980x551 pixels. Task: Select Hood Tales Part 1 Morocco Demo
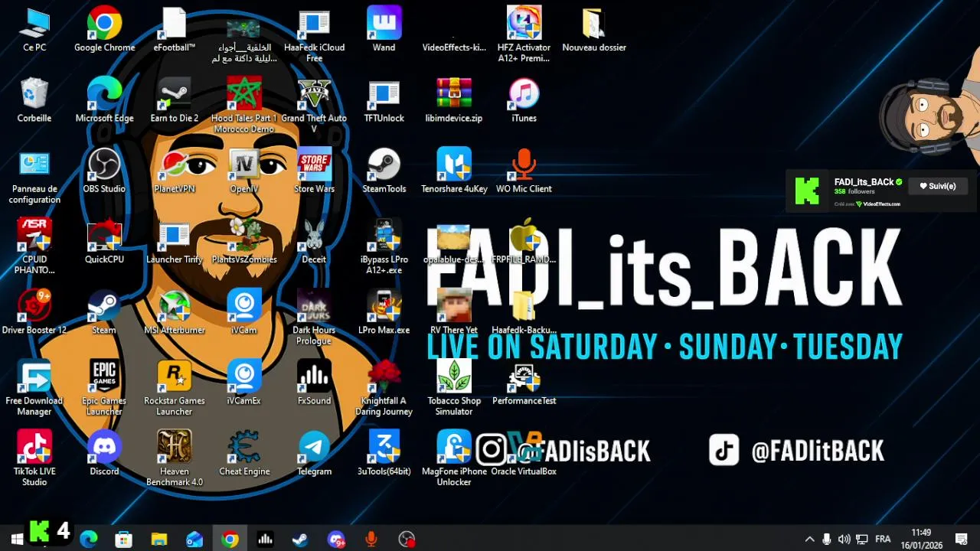(x=244, y=106)
